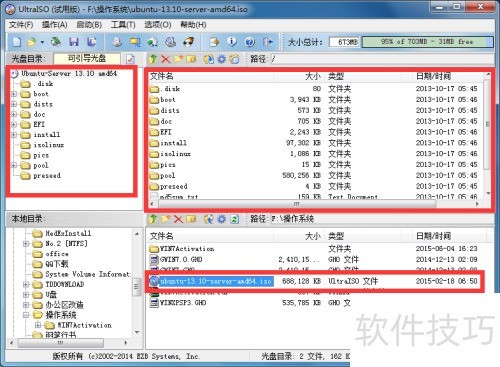Image resolution: width=500 pixels, height=367 pixels.
Task: Click the Convert image toolbar icon
Action: coord(153,42)
